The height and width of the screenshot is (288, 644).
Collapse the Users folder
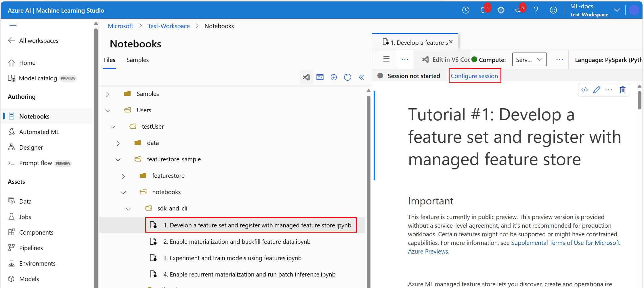pos(108,111)
